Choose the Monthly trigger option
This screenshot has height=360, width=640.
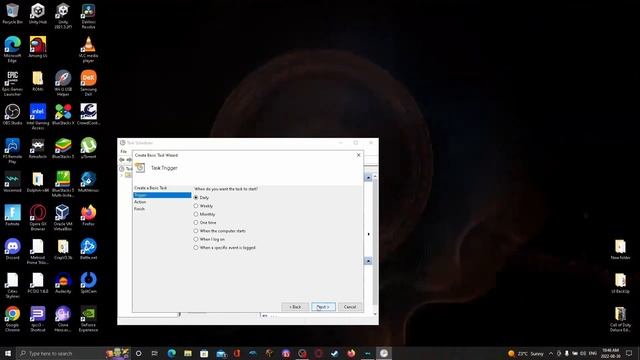pyautogui.click(x=196, y=214)
